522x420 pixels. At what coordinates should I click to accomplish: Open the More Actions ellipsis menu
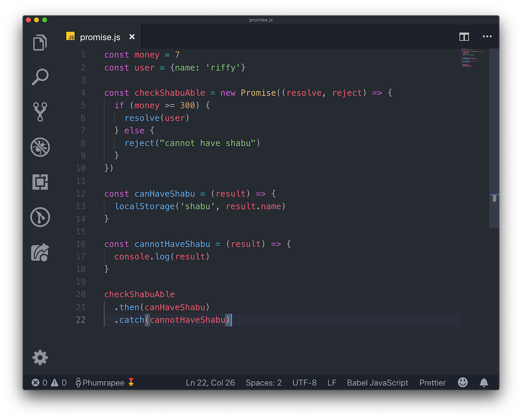pos(487,37)
